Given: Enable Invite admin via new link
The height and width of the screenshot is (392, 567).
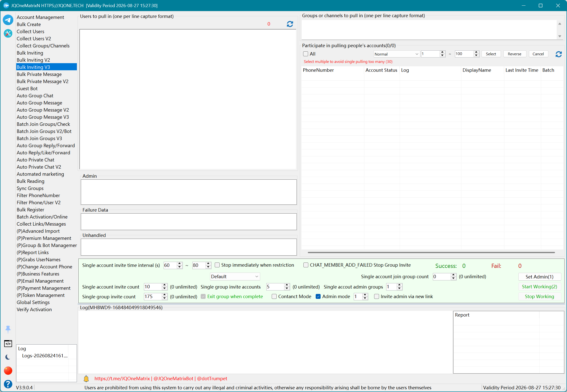Looking at the screenshot, I should click(x=377, y=296).
